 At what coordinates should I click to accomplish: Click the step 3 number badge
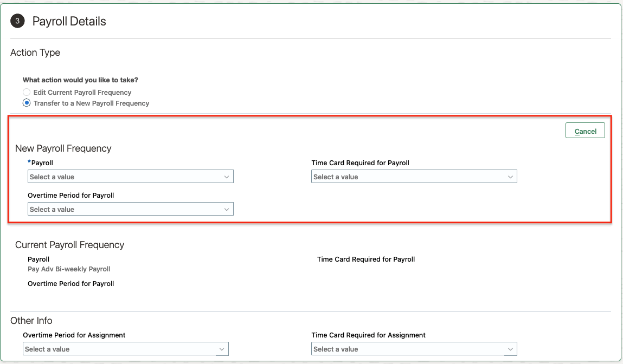(17, 22)
